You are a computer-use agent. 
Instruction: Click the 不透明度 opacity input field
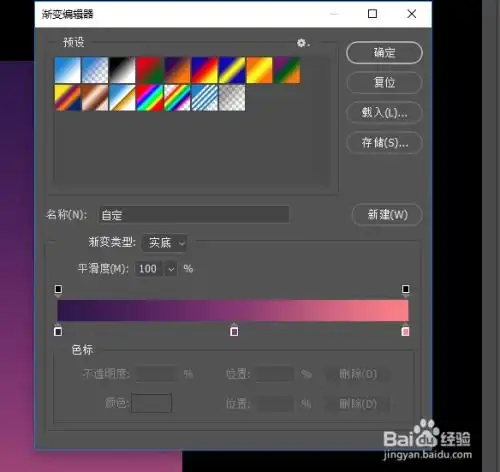click(156, 374)
